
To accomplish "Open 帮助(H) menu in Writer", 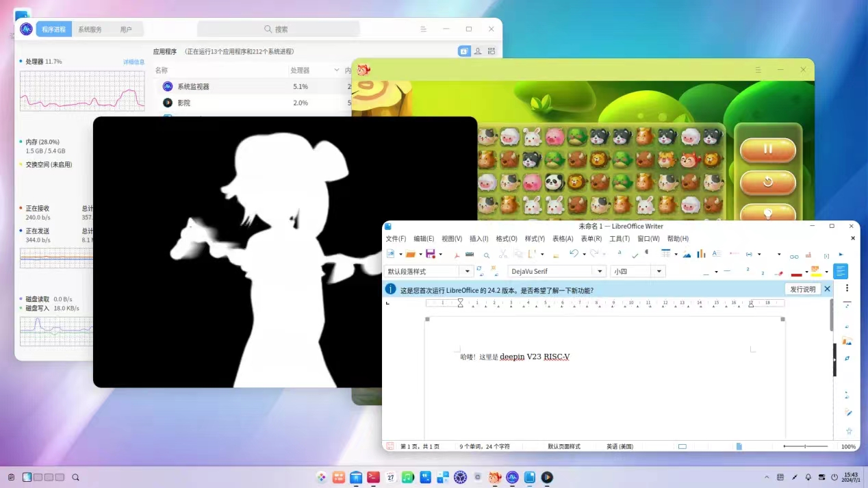I will (x=678, y=239).
